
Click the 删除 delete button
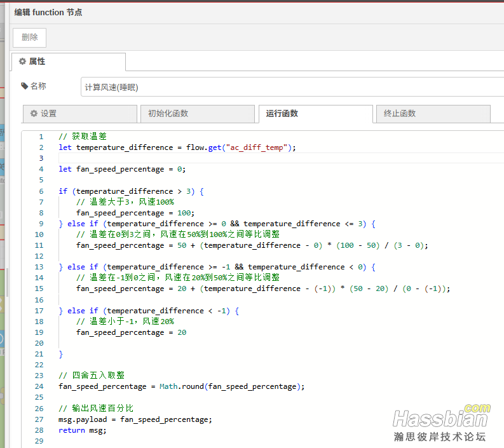(30, 37)
